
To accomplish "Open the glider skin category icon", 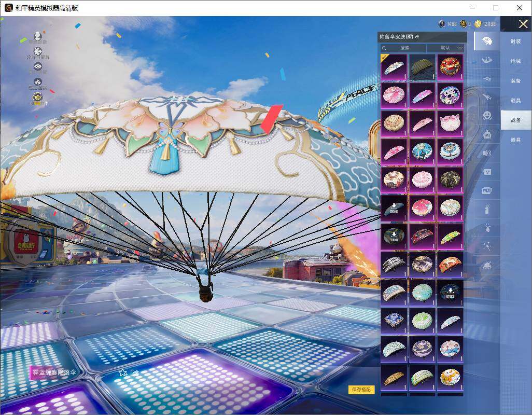I will pos(487,60).
